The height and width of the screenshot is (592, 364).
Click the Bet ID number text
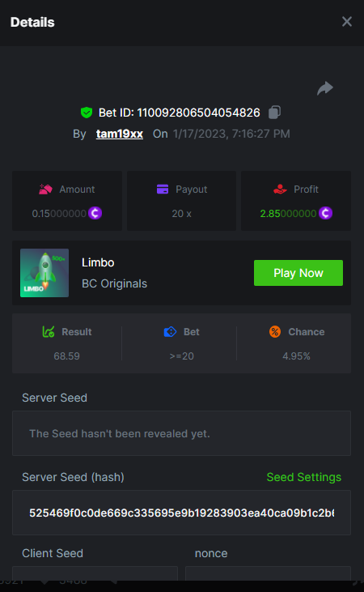(198, 113)
